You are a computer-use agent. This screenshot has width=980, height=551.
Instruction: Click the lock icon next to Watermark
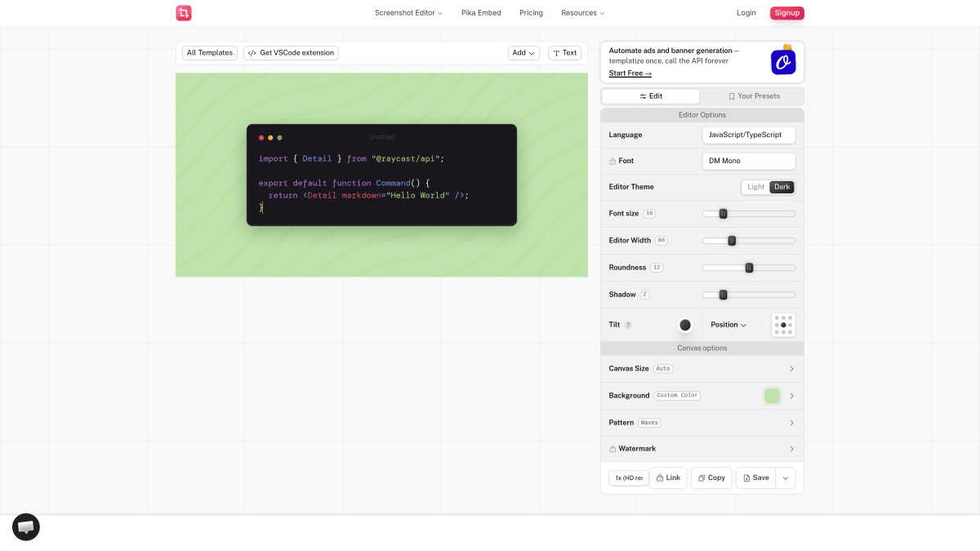[612, 449]
